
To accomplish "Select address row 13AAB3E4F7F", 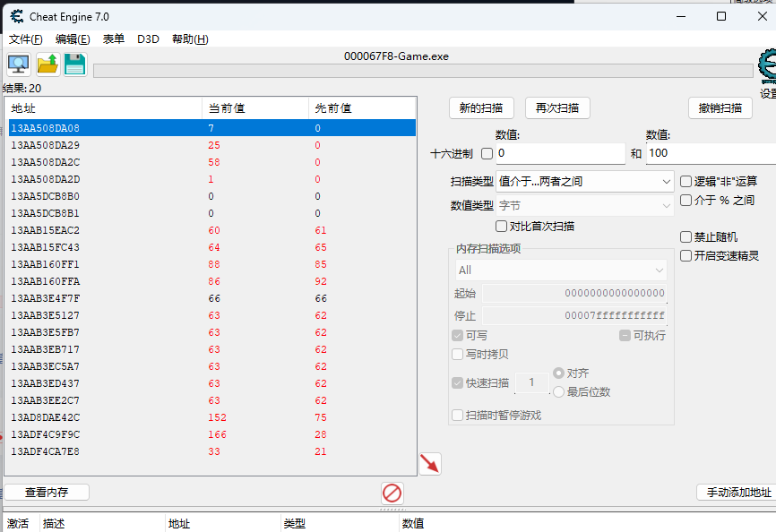I will tap(211, 298).
